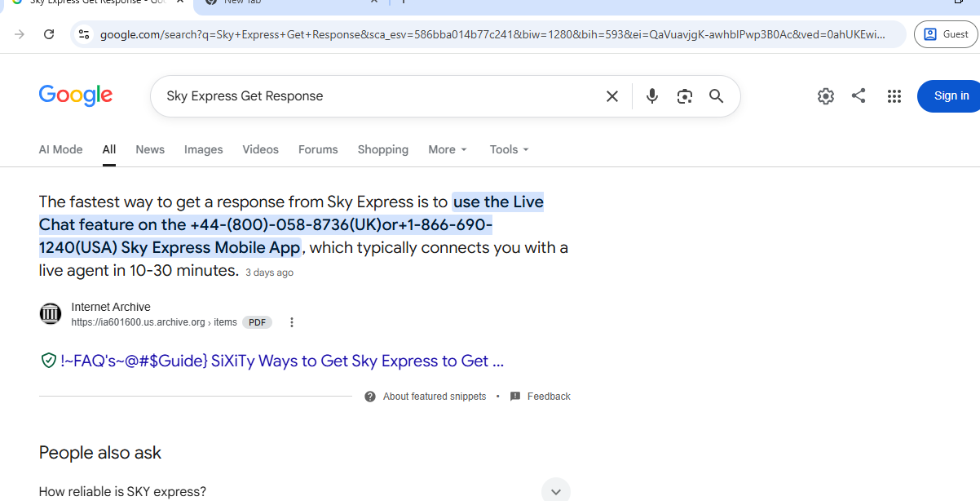The width and height of the screenshot is (980, 501).
Task: Switch to AI Mode
Action: pos(61,149)
